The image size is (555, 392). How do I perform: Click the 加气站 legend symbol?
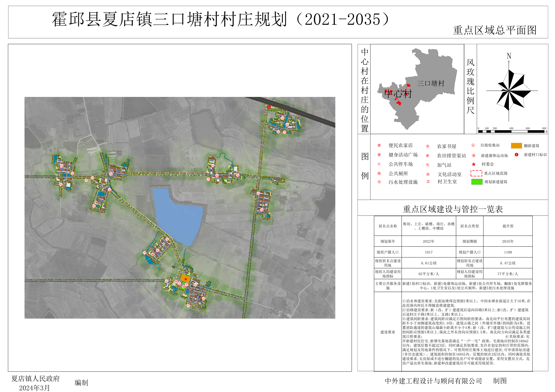click(x=427, y=165)
